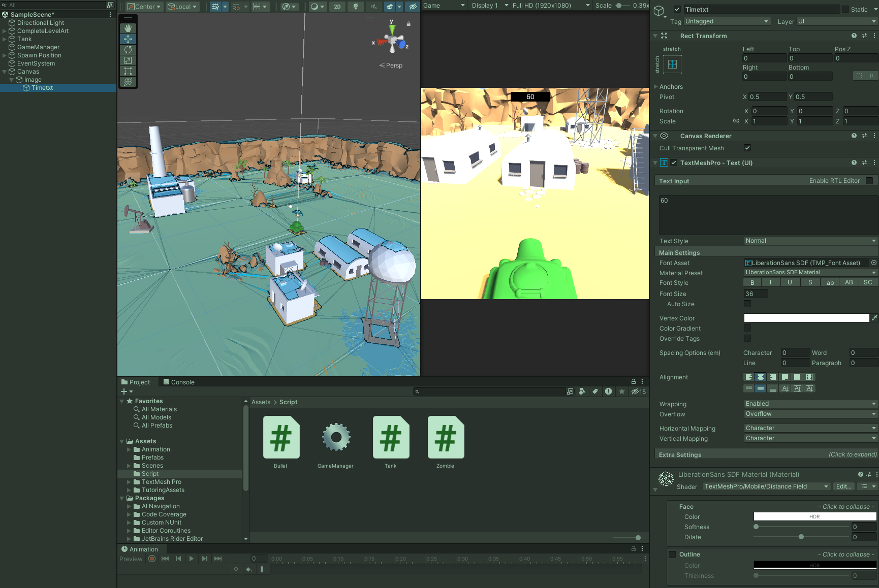
Task: Open the Horizontal Mapping dropdown
Action: coord(811,428)
